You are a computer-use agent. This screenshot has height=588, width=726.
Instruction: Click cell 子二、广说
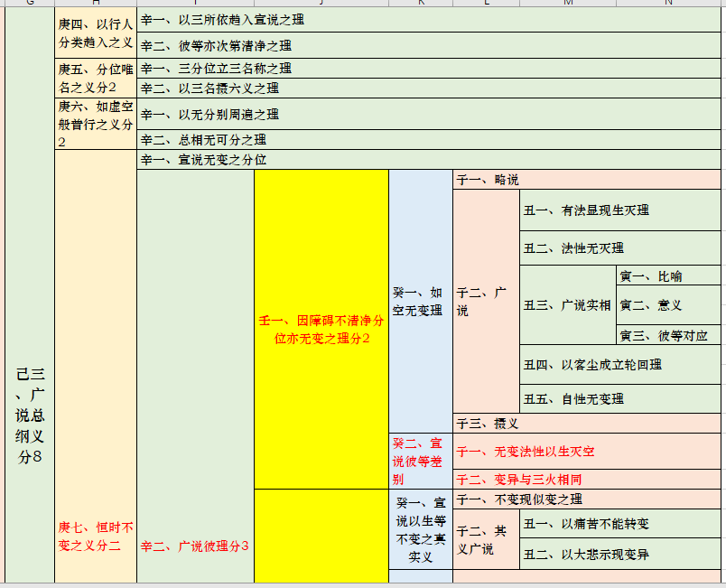tap(487, 302)
